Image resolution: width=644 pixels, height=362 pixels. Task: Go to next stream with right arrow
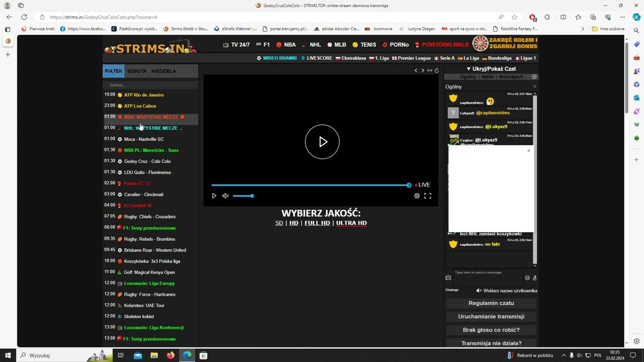[x=423, y=70]
